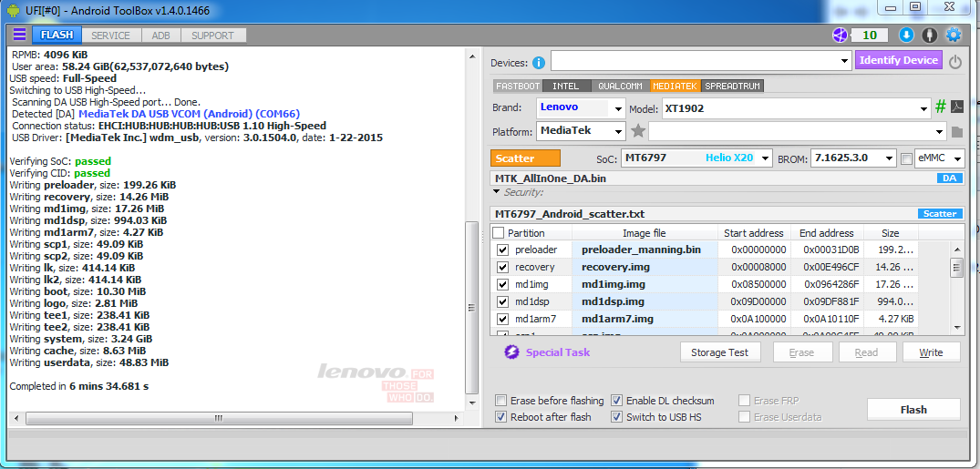Select the MEDIATEK platform tab
This screenshot has width=980, height=469.
[x=676, y=87]
